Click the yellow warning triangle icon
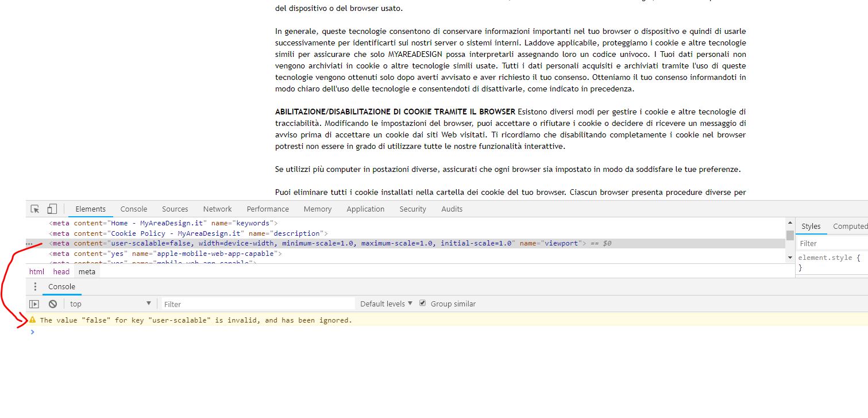This screenshot has width=868, height=418. [x=33, y=320]
